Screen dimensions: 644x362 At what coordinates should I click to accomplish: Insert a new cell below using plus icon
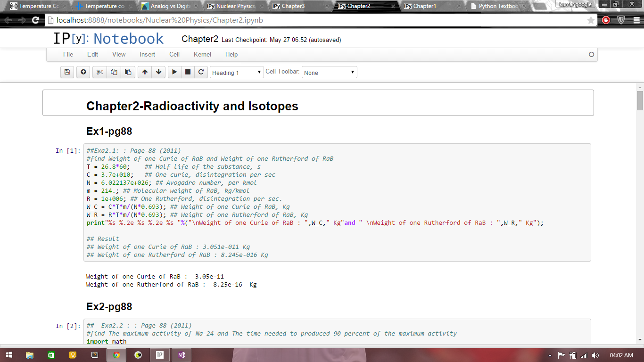(83, 72)
